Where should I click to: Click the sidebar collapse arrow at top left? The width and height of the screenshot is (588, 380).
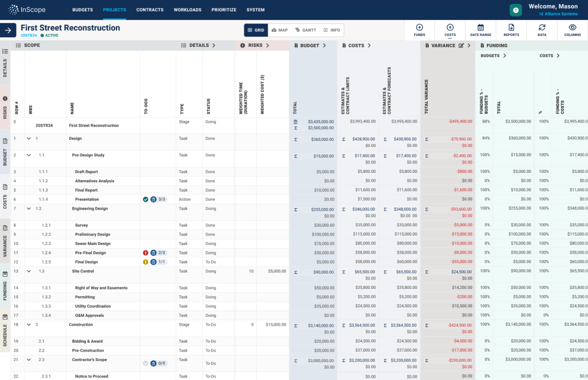point(8,30)
